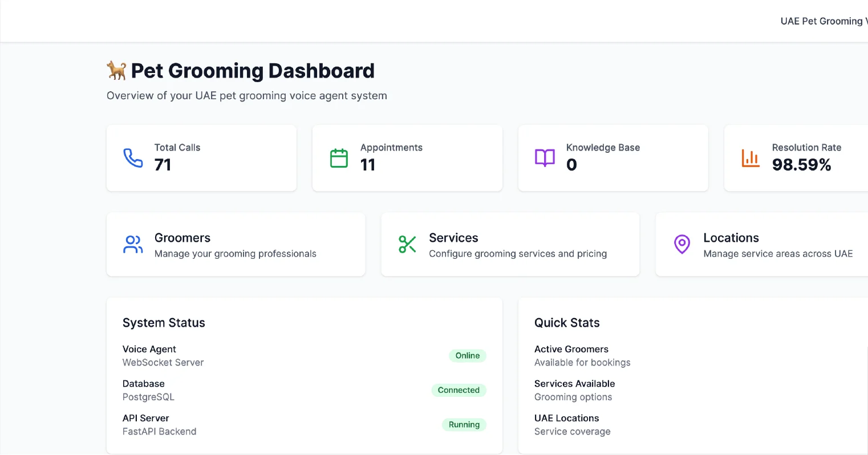Click the FastAPI Backend text

[160, 432]
